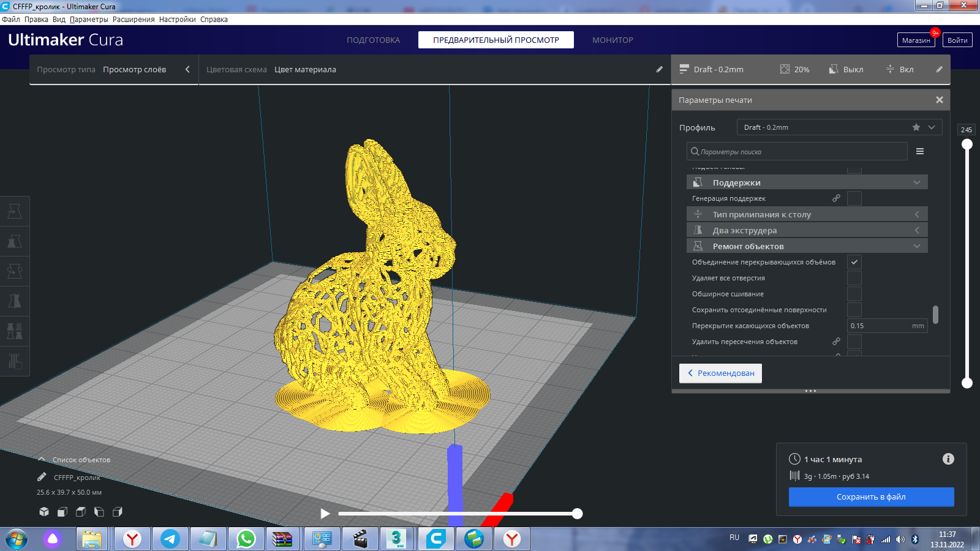Enable Удаляет все отверстия checkbox

click(x=854, y=278)
